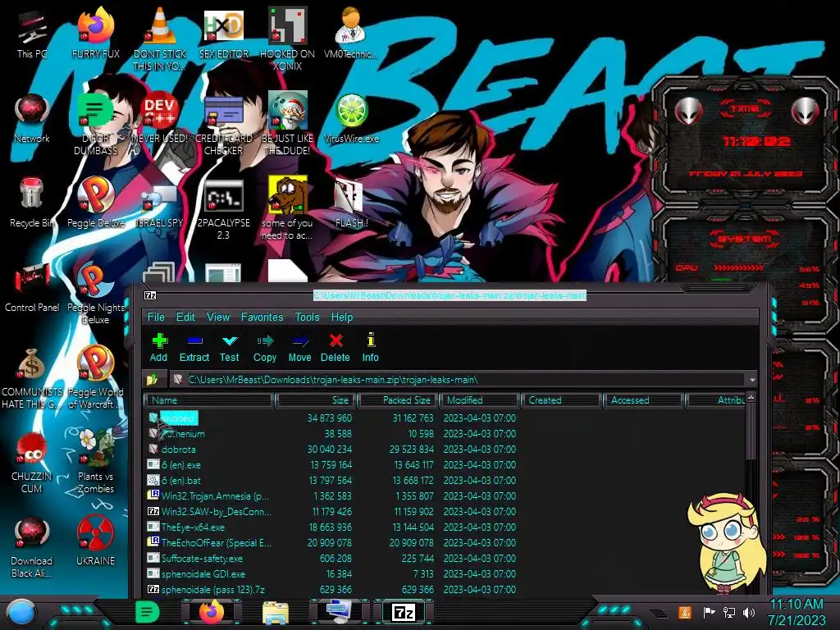Viewport: 840px width, 630px height.
Task: Click the Start orb on taskbar
Action: (x=22, y=612)
